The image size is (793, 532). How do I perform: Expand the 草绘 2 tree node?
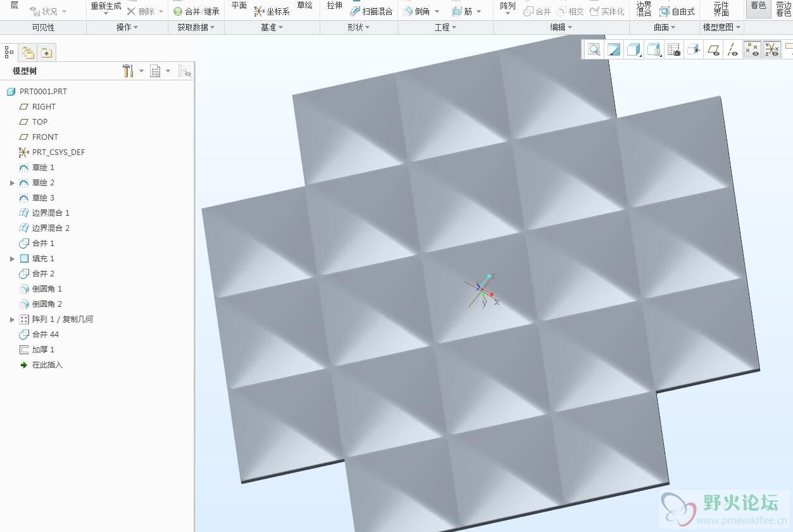tap(12, 183)
